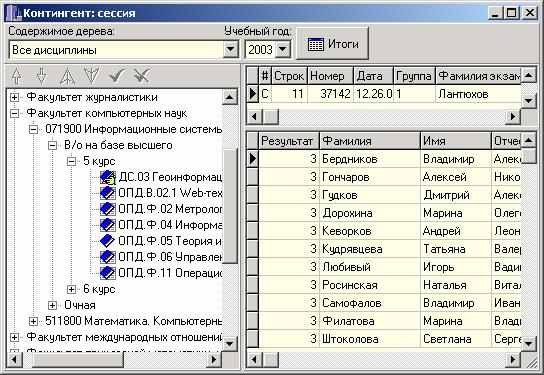Click the checkmark icon in tree toolbar
Screen dimensions: 544x375
[117, 75]
